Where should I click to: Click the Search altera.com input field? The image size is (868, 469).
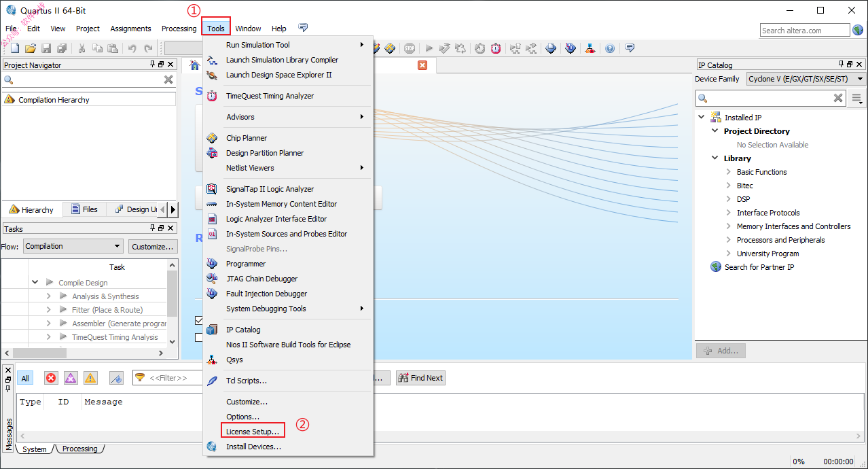tap(805, 30)
